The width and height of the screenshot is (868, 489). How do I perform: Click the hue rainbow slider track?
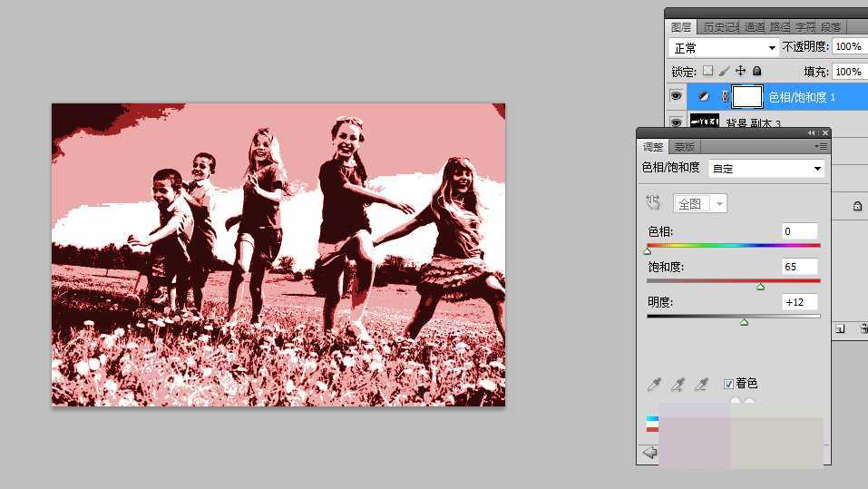734,245
